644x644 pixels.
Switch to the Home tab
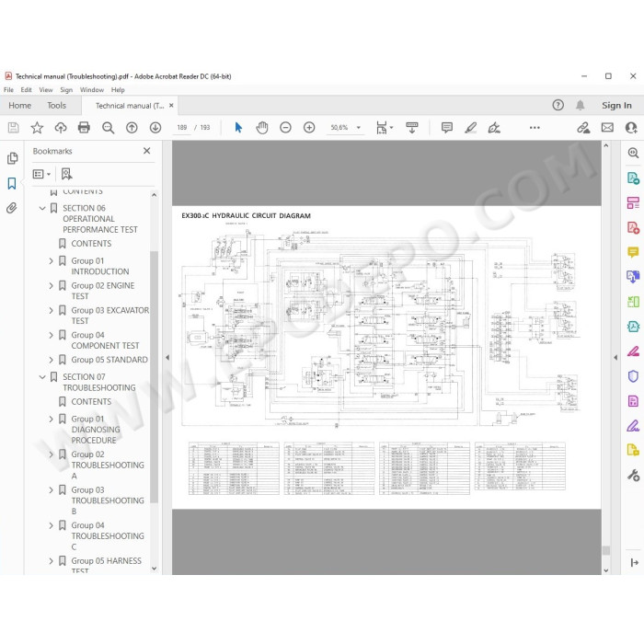(x=19, y=105)
